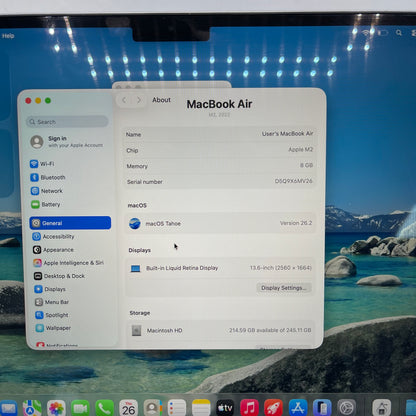Select the serial number value

[x=293, y=181]
